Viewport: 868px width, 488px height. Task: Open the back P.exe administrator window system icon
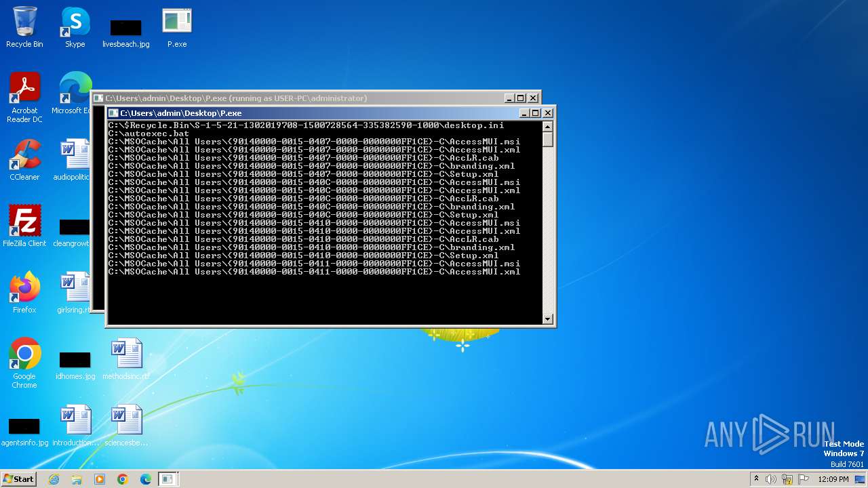click(98, 98)
